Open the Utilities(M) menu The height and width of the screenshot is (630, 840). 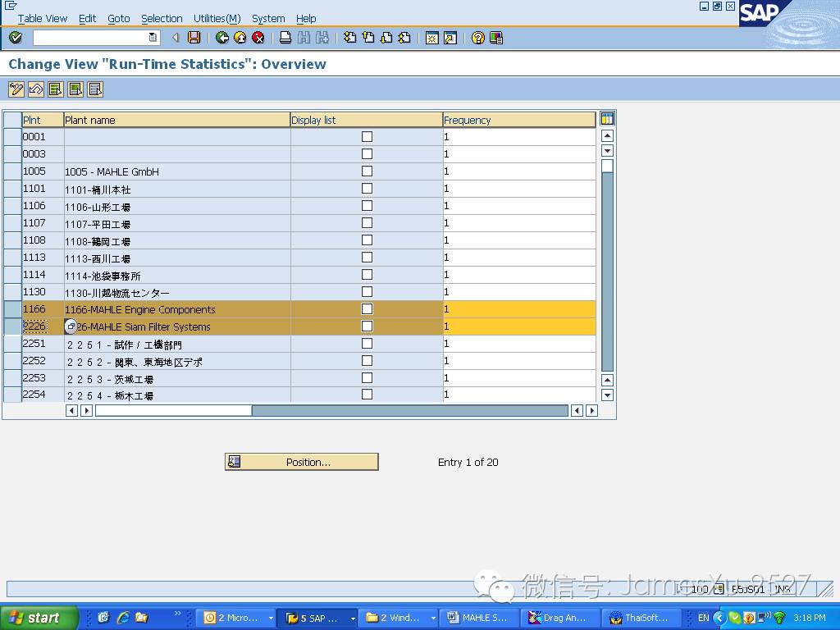(217, 18)
